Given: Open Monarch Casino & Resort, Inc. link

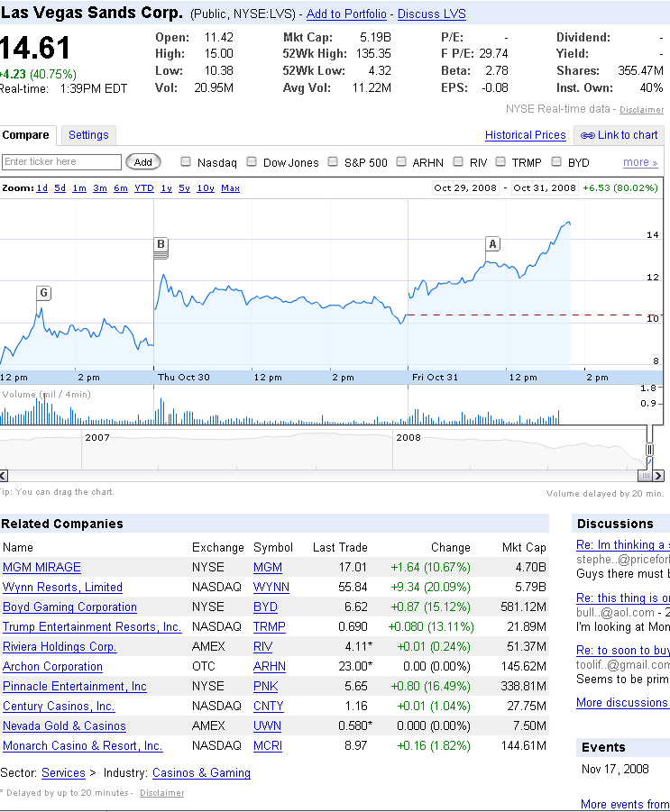Looking at the screenshot, I should [x=83, y=745].
